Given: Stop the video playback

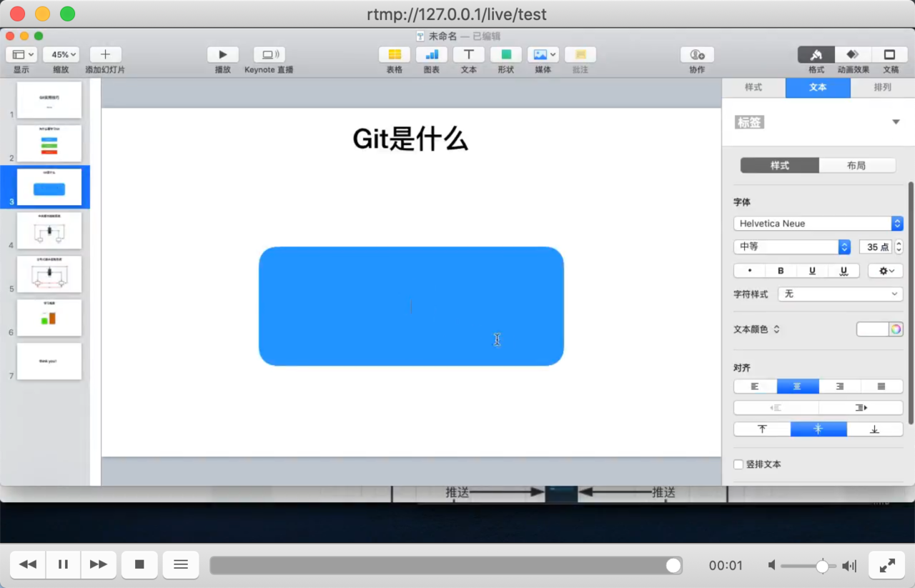Looking at the screenshot, I should (x=139, y=565).
